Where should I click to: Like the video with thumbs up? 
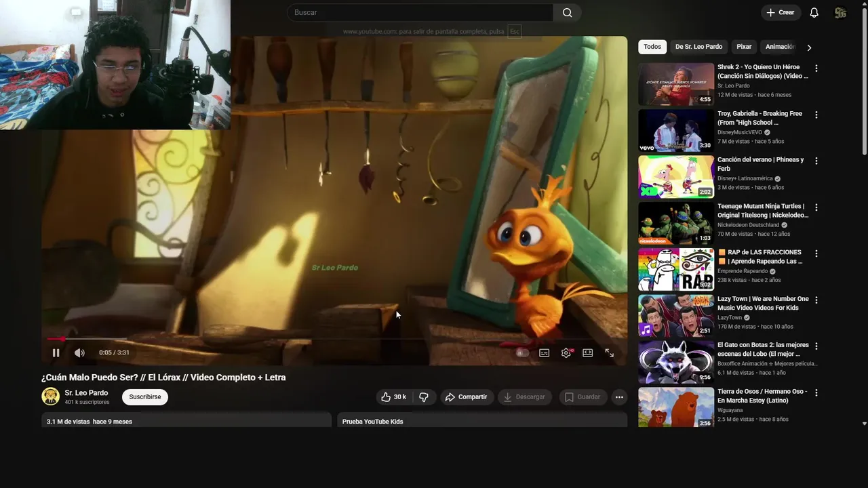coord(394,397)
